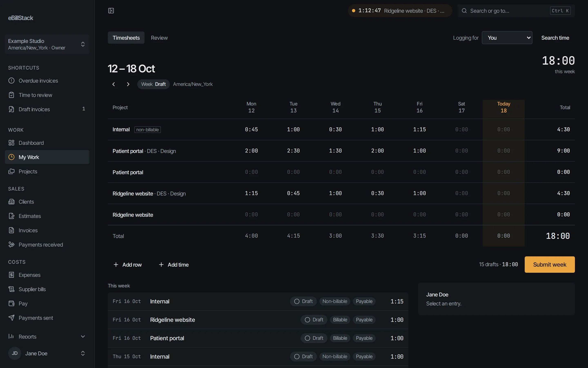Open Payments sent page
This screenshot has height=368, width=588.
click(x=47, y=318)
